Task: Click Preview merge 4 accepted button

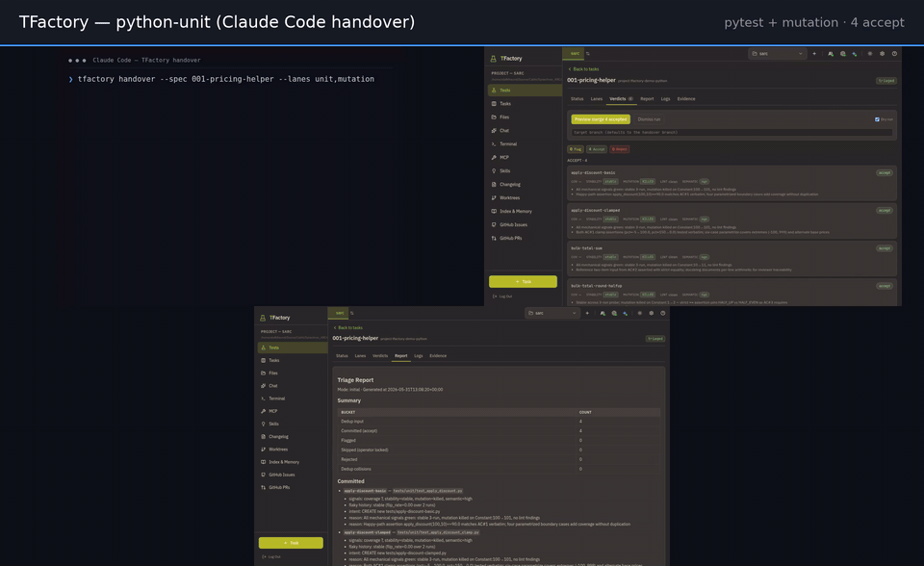Action: [x=601, y=119]
